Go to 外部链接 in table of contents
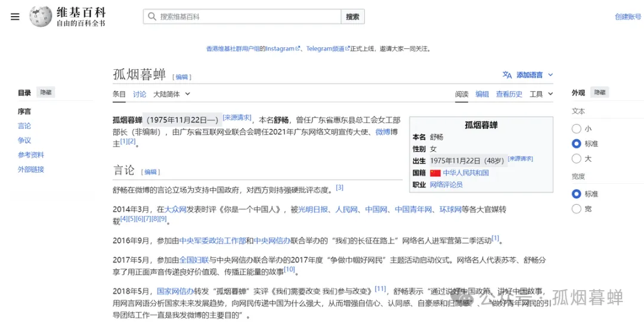644x323 pixels. coord(31,170)
